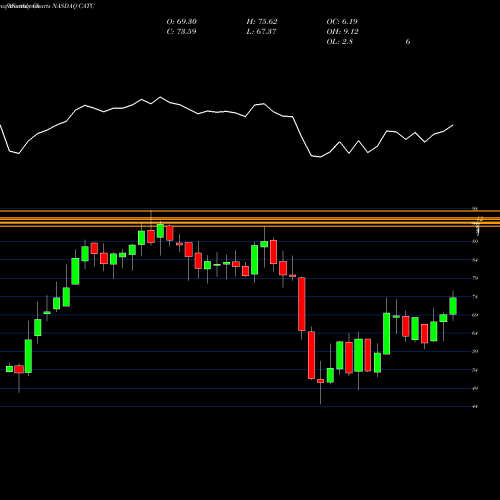Select the largest red candle of the sharp drop
This screenshot has width=500, height=500.
coord(302,304)
